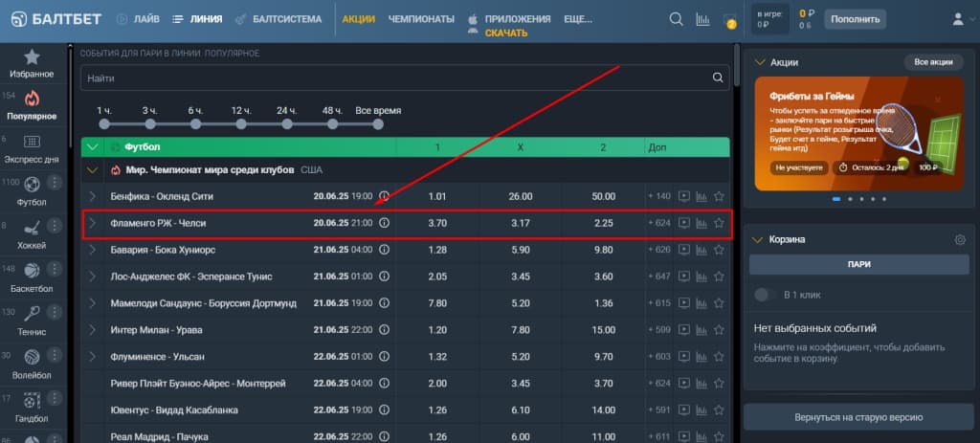Show info for Бенфика - Окленд Сити match

click(x=385, y=196)
